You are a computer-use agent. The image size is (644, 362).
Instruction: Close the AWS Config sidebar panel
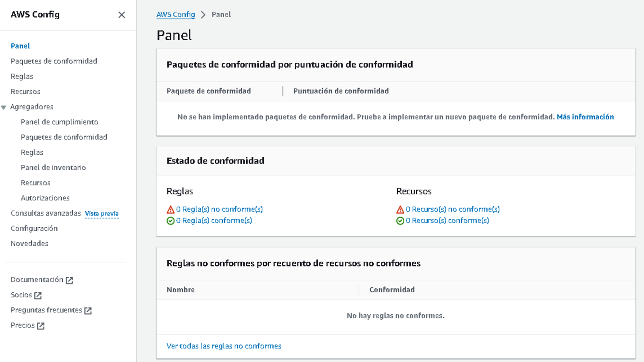121,15
